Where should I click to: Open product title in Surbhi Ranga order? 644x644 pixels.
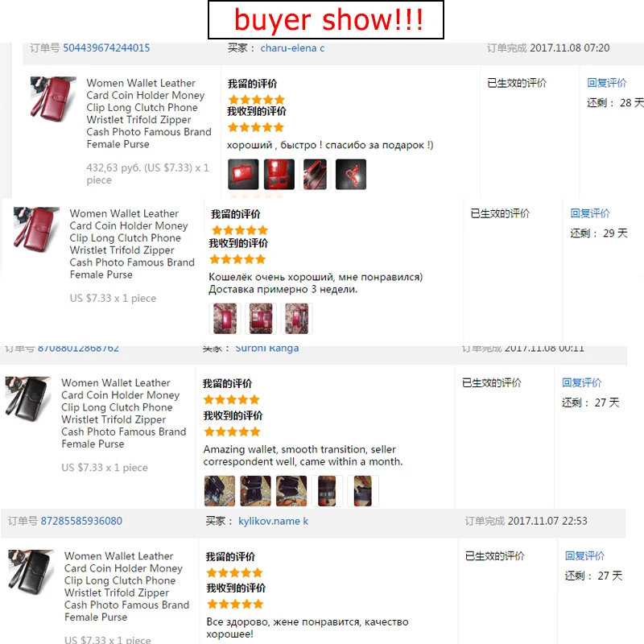123,413
